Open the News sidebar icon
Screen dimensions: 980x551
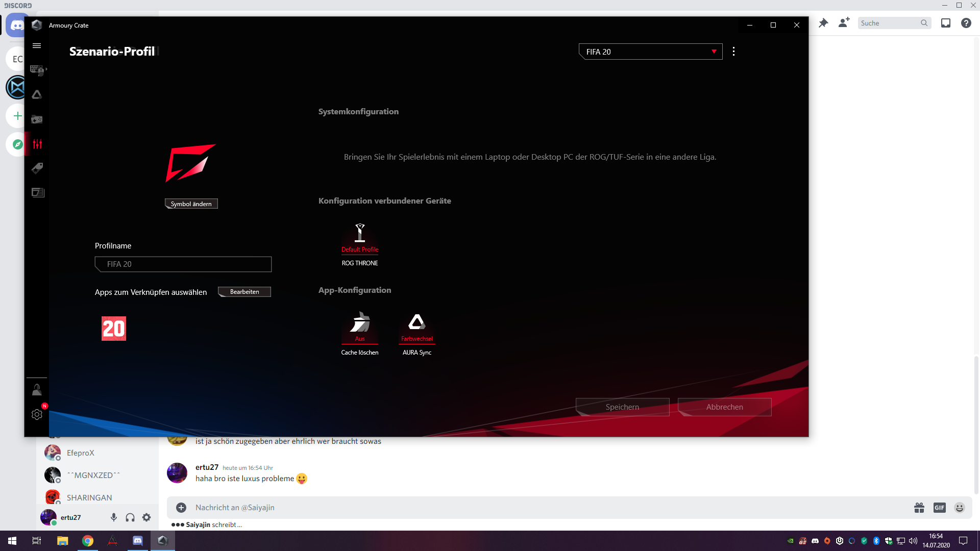[38, 193]
